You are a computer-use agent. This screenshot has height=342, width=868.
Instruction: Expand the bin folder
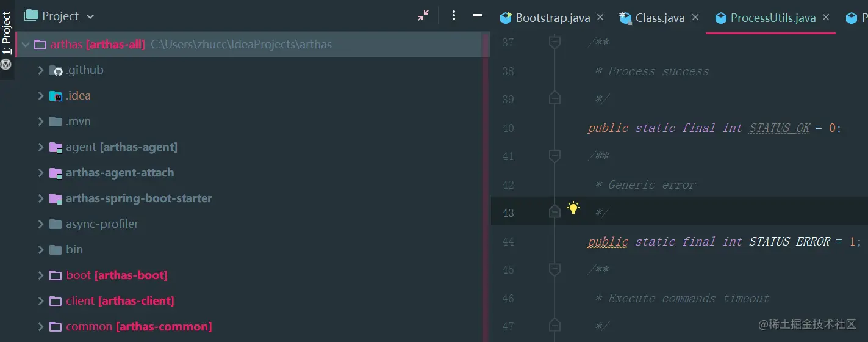(x=40, y=250)
